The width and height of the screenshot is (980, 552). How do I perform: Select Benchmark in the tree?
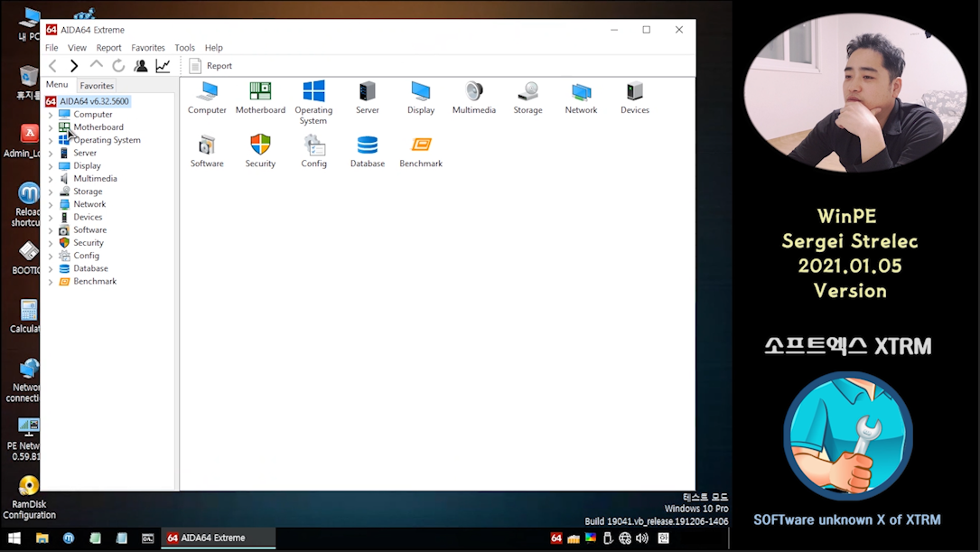[95, 281]
